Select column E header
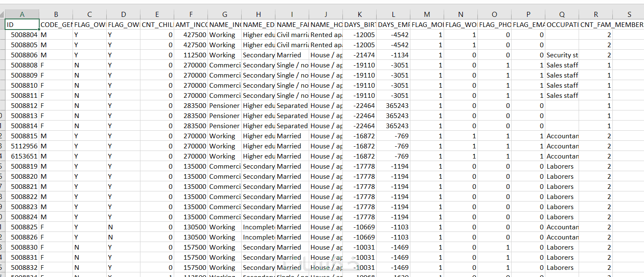This screenshot has width=644, height=277. [157, 14]
